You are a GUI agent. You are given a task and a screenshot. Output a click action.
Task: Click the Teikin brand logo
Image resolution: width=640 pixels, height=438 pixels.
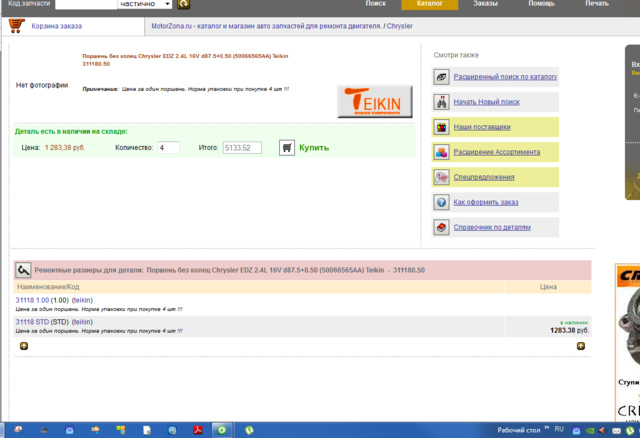[x=375, y=101]
